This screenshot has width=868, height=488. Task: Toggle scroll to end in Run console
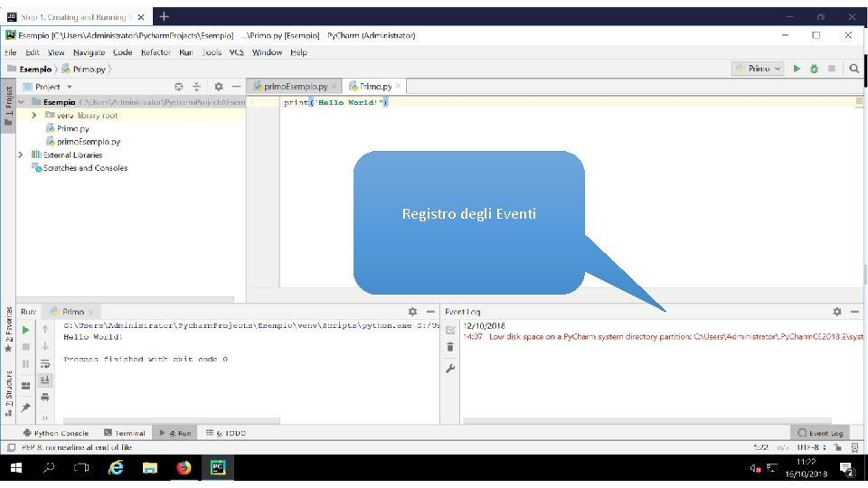coord(45,380)
